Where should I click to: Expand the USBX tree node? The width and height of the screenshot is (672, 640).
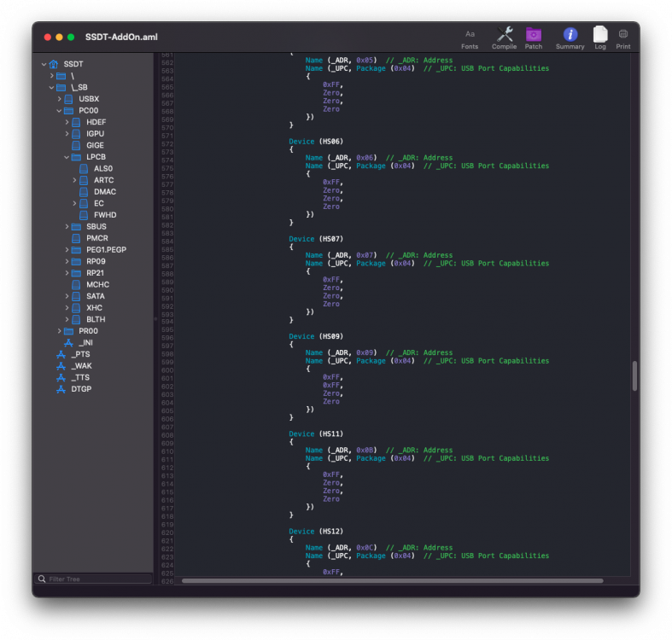[59, 99]
